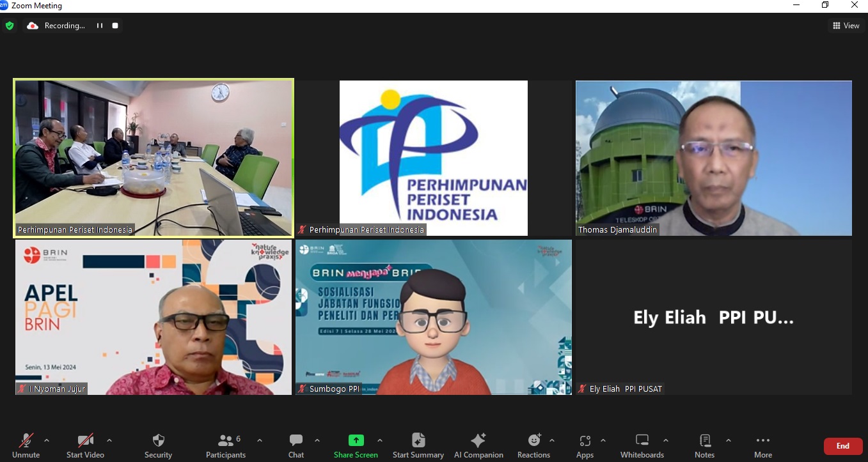
Task: Open the Participants panel
Action: pyautogui.click(x=226, y=445)
